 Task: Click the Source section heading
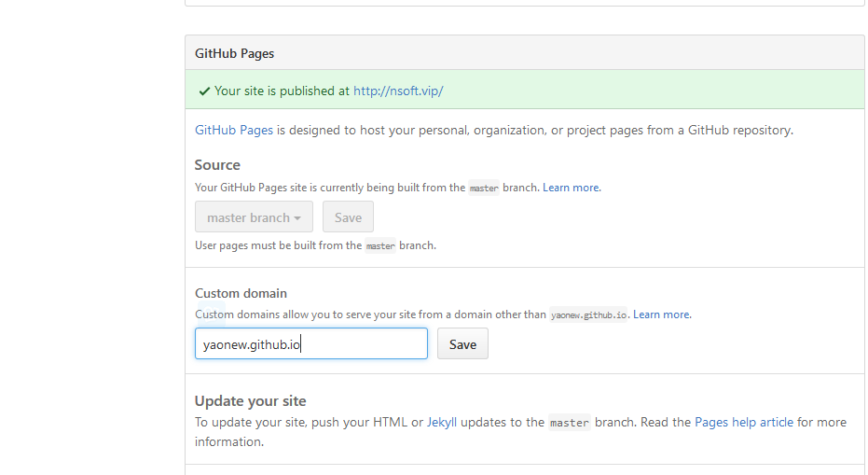[x=217, y=165]
